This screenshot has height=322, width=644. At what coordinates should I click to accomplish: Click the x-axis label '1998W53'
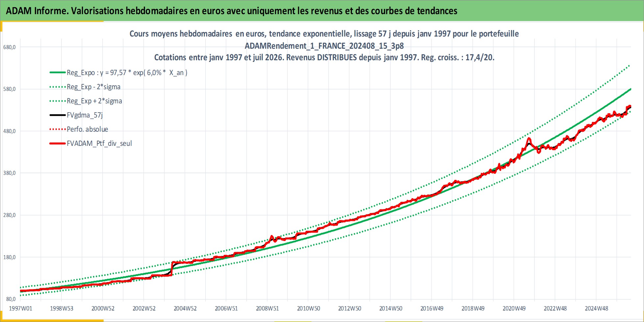[x=62, y=309]
